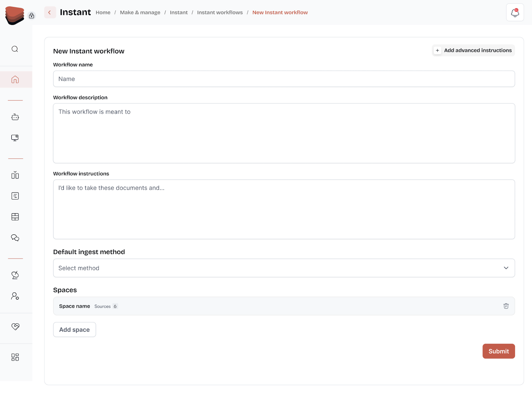Image resolution: width=532 pixels, height=400 pixels.
Task: Click the monitor with sparkle sidebar icon
Action: [x=15, y=137]
